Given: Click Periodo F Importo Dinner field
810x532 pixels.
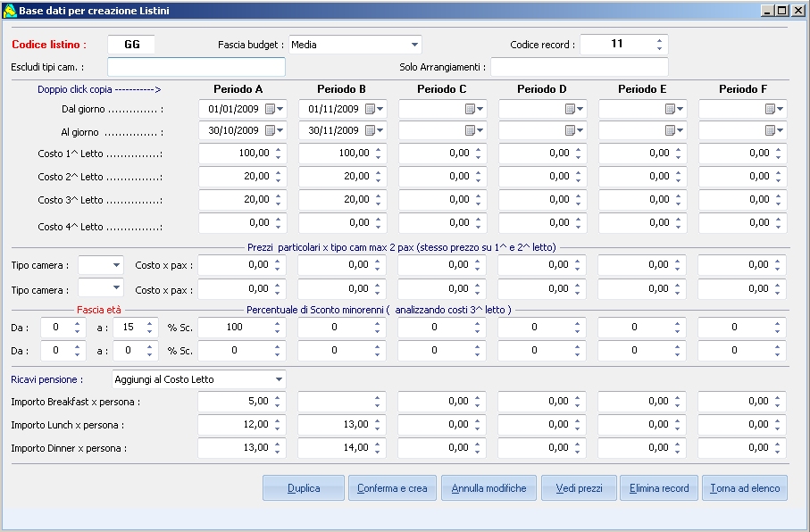Looking at the screenshot, I should (x=742, y=448).
